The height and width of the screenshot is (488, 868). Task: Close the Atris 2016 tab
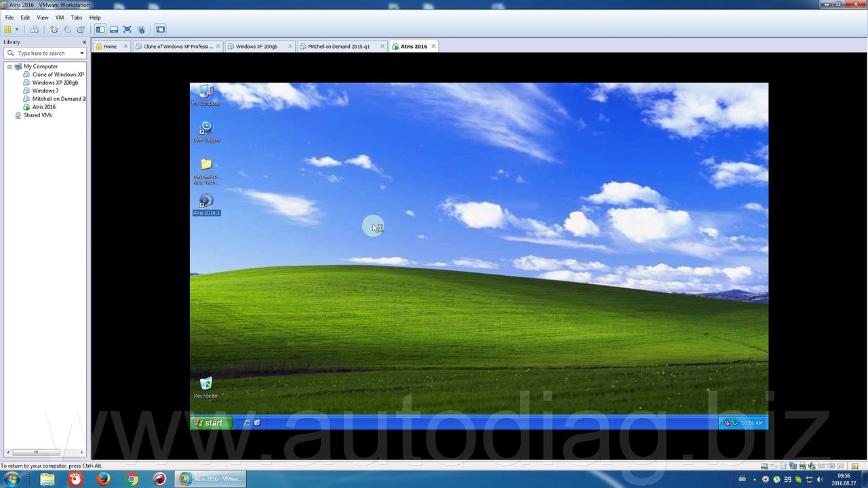[433, 47]
